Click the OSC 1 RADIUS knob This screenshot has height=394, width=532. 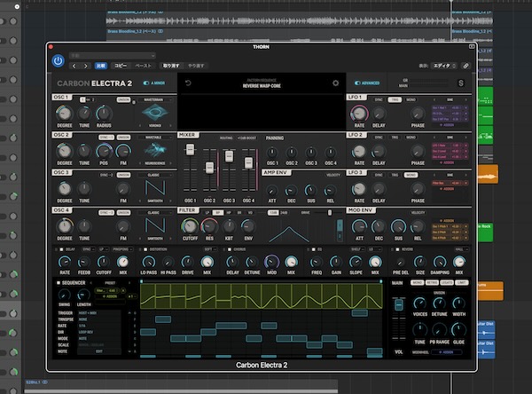coord(104,113)
